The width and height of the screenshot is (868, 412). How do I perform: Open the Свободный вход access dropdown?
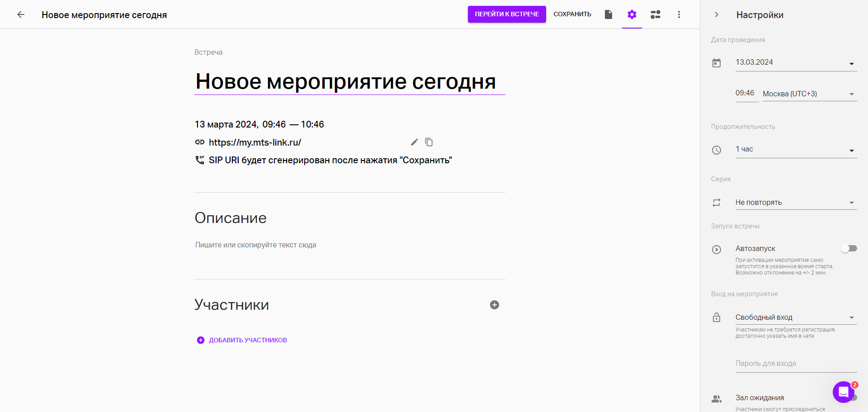point(796,317)
